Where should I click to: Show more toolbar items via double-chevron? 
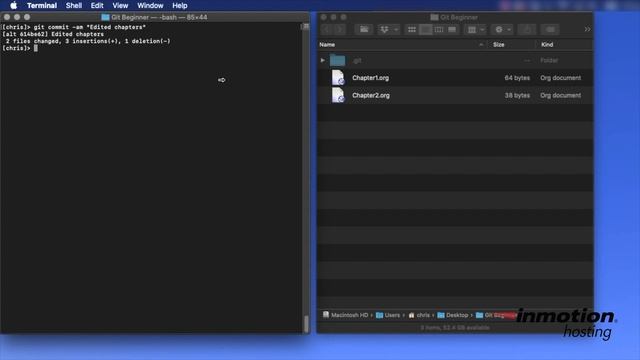587,29
